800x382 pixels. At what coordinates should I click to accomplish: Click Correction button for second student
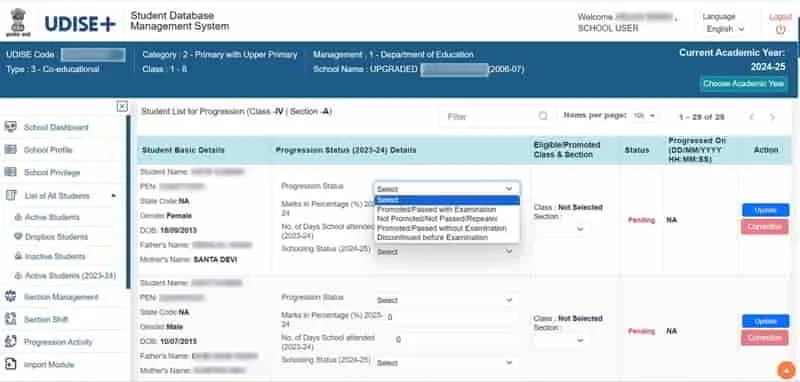click(765, 338)
